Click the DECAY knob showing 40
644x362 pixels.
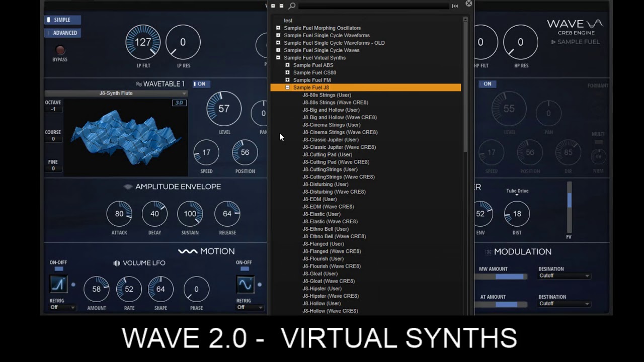click(x=154, y=214)
